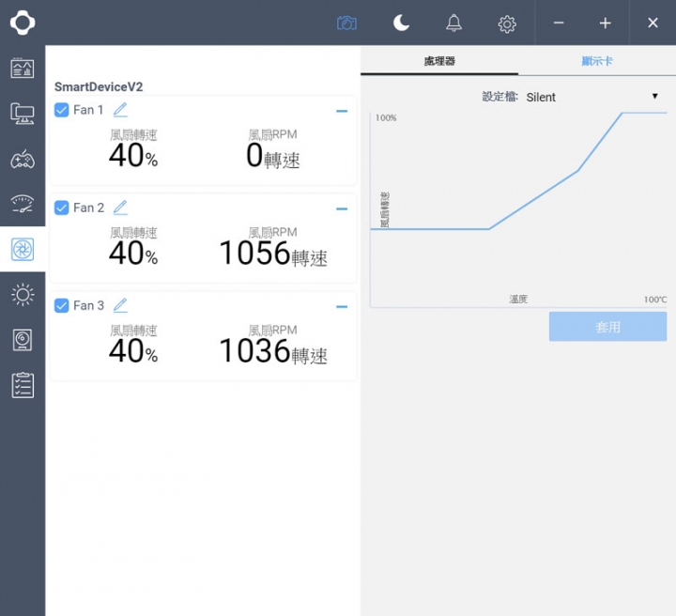
Task: Open the screenshot camera tool
Action: (x=346, y=23)
